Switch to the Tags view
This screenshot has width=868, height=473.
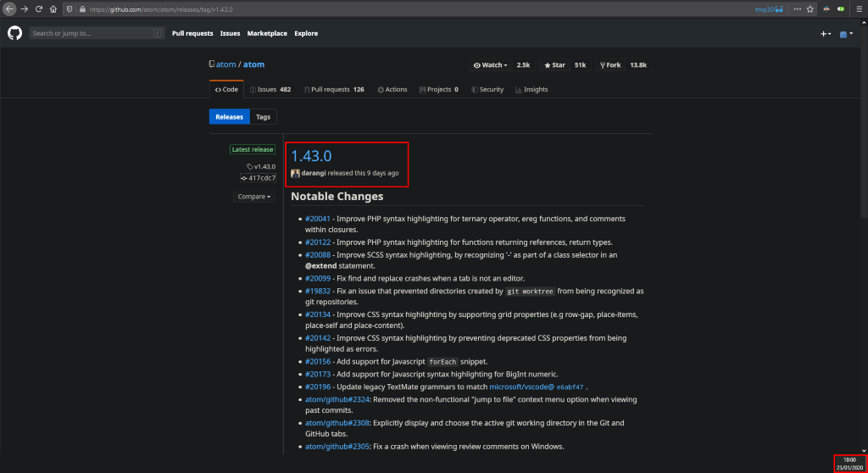click(x=263, y=117)
